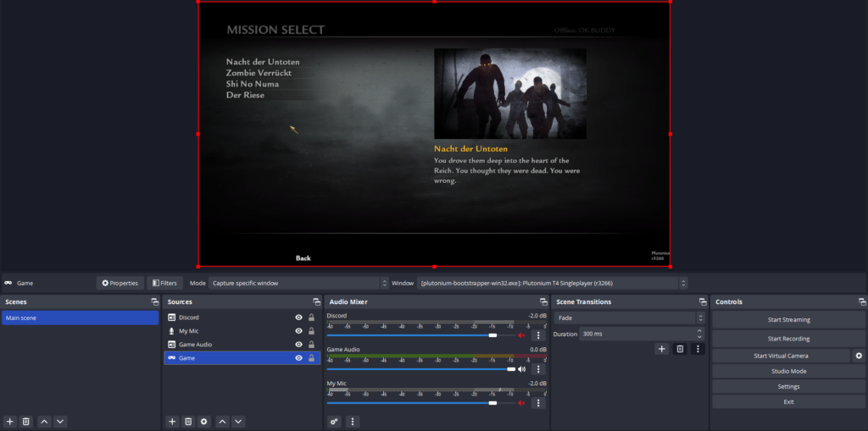
Task: Hide the Game Audio source
Action: tap(299, 344)
